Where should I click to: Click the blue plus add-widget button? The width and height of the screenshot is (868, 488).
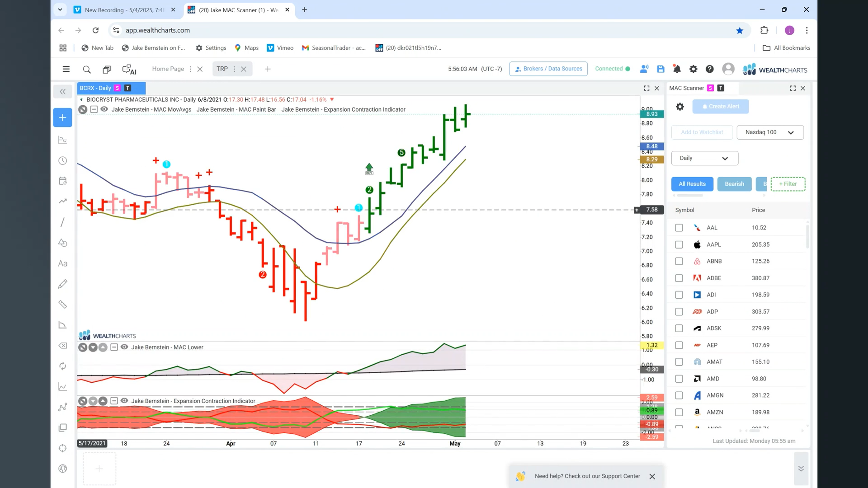pyautogui.click(x=62, y=117)
